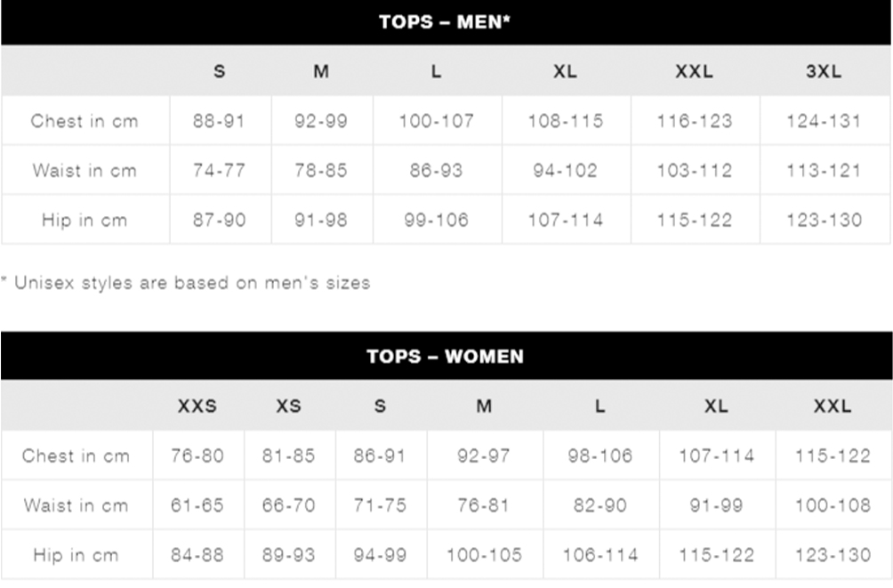
Task: Select women's L chest value 98-106
Action: click(x=600, y=455)
